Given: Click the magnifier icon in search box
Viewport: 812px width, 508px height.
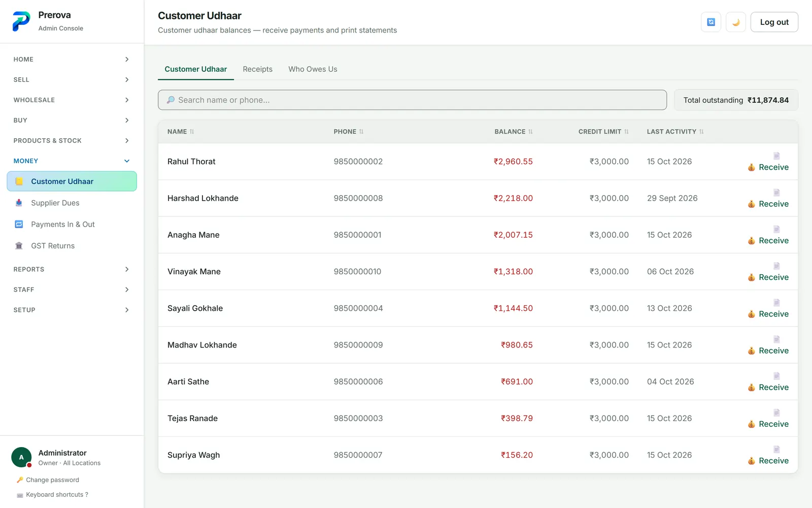Looking at the screenshot, I should pos(171,100).
